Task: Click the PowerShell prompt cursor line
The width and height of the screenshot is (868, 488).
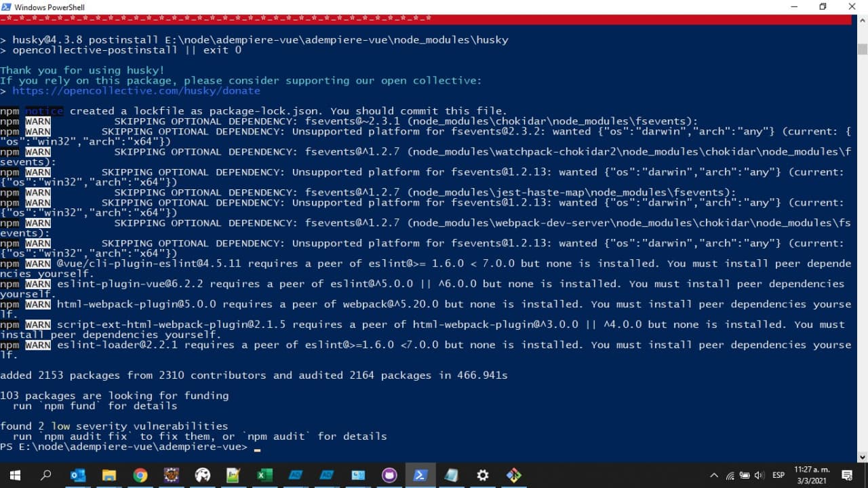Action: pos(130,447)
